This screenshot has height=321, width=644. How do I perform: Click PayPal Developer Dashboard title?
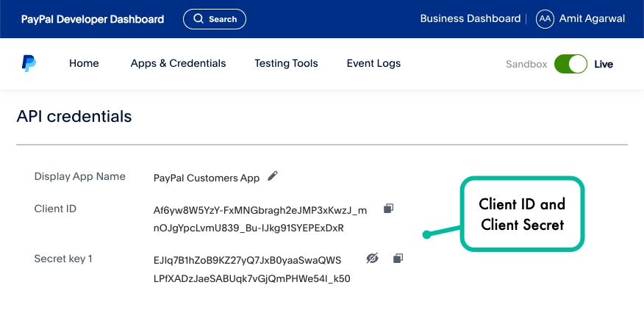coord(93,19)
